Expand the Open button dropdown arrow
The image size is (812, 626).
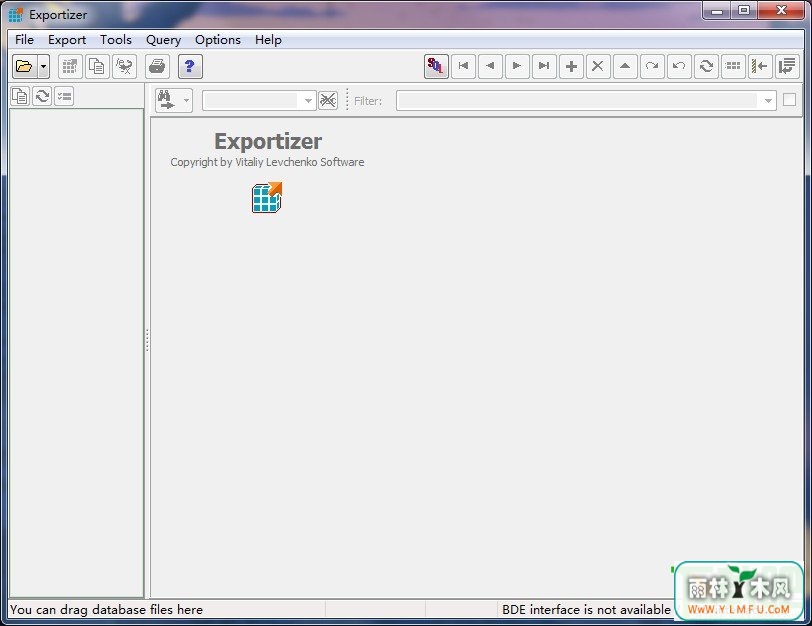coord(44,66)
